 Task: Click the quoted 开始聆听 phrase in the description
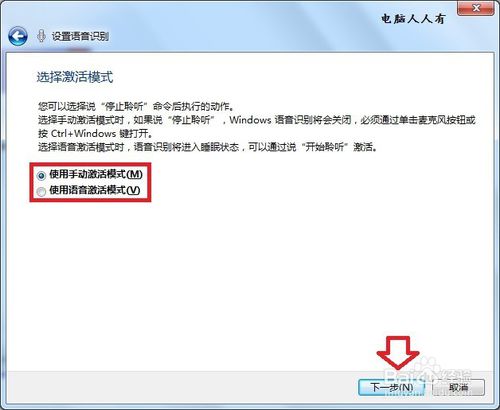[x=325, y=147]
